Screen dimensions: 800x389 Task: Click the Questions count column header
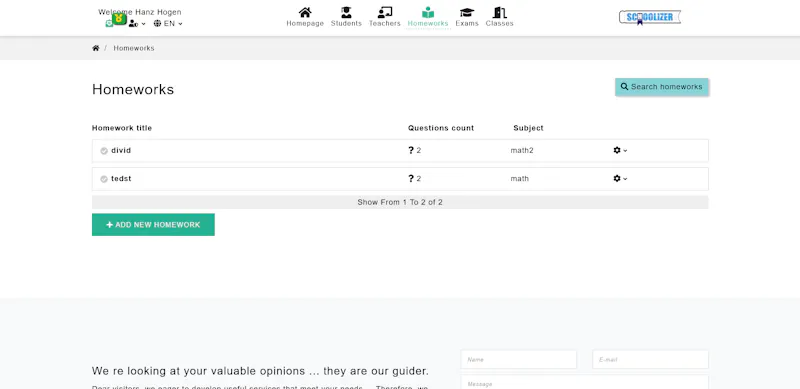click(441, 128)
